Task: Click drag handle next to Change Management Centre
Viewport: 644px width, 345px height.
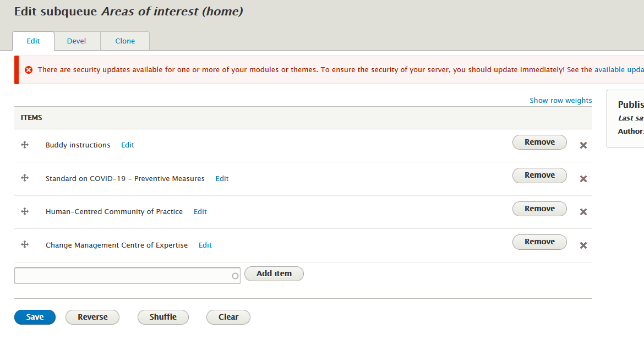Action: [25, 245]
